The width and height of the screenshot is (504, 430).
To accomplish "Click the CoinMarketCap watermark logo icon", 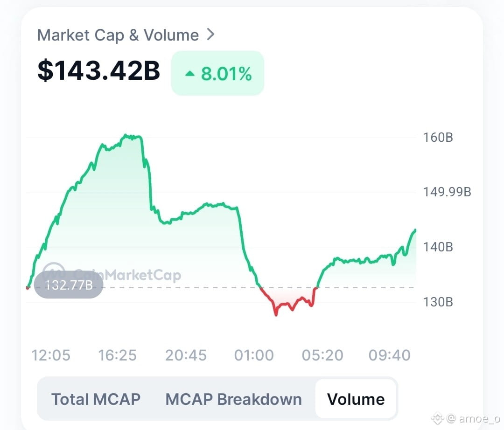I will point(54,272).
